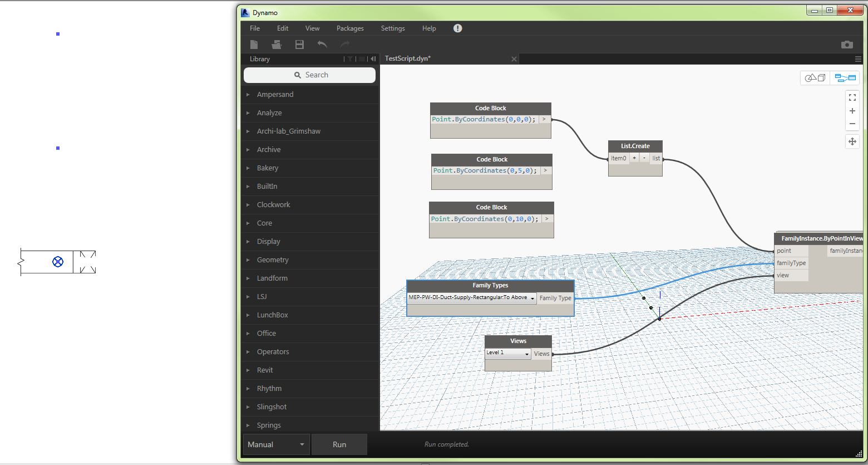Change the library layout with the list icon
Image resolution: width=868 pixels, height=465 pixels.
pos(362,59)
